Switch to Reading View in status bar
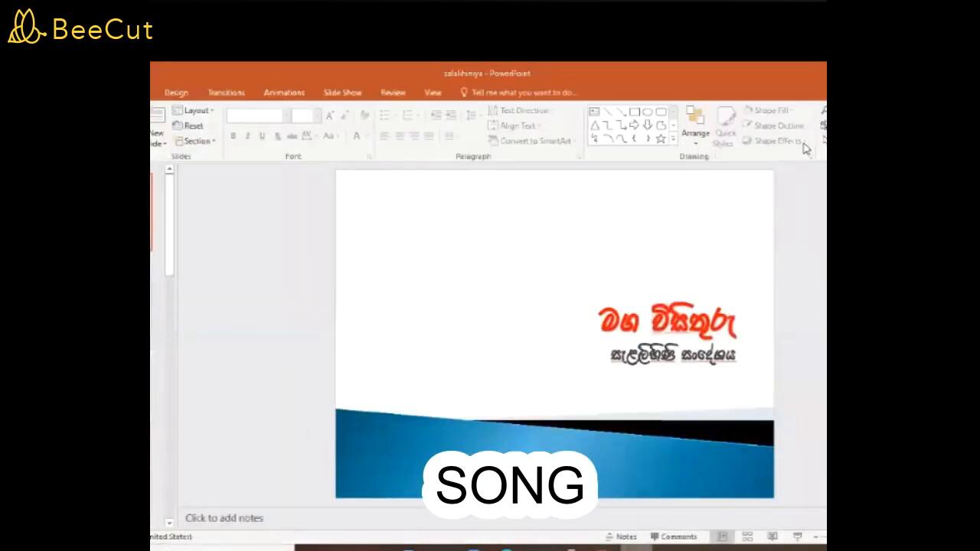The image size is (980, 551). (773, 536)
